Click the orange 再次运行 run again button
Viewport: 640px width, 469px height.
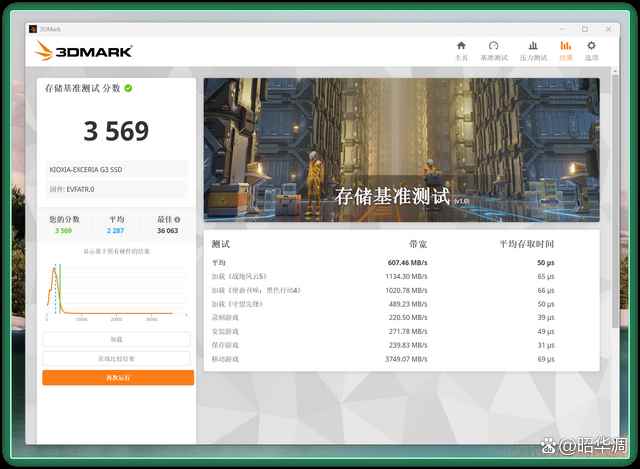coord(118,378)
